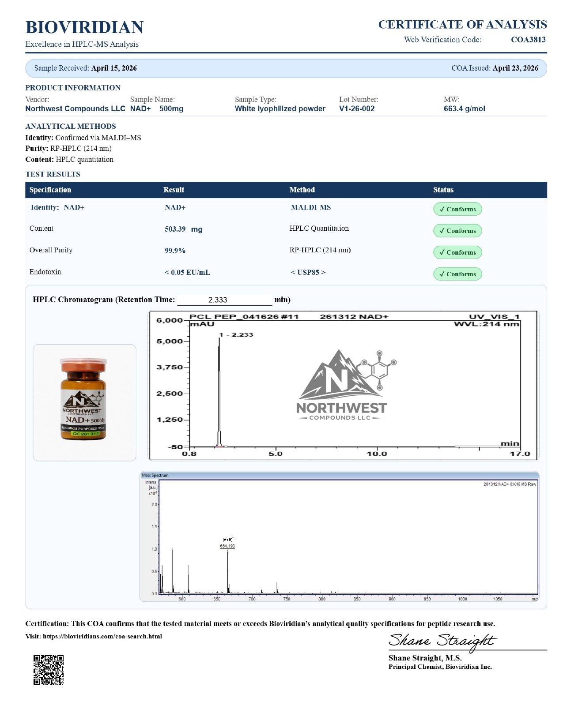Viewport: 563px width, 728px height.
Task: Click the sample name NAD+ 500mg
Action: pos(157,109)
